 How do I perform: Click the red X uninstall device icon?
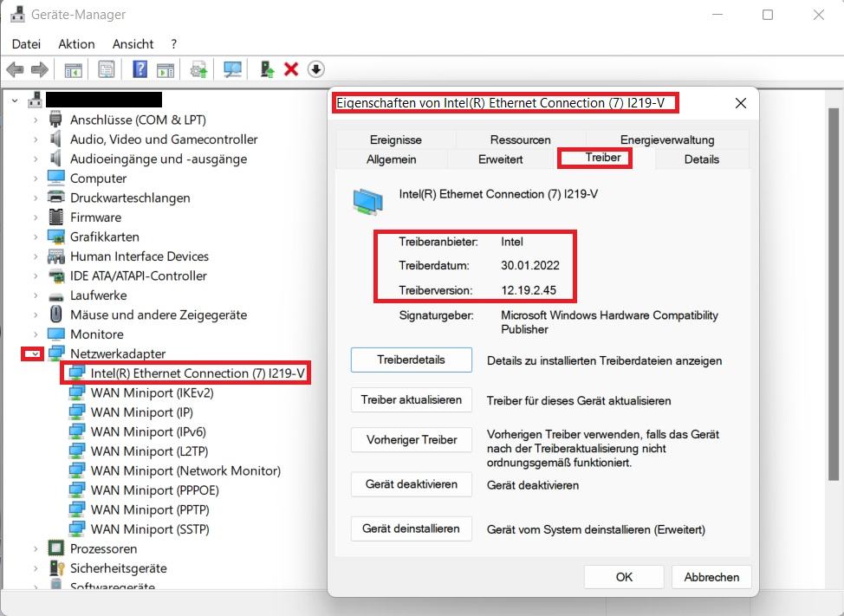click(x=291, y=69)
